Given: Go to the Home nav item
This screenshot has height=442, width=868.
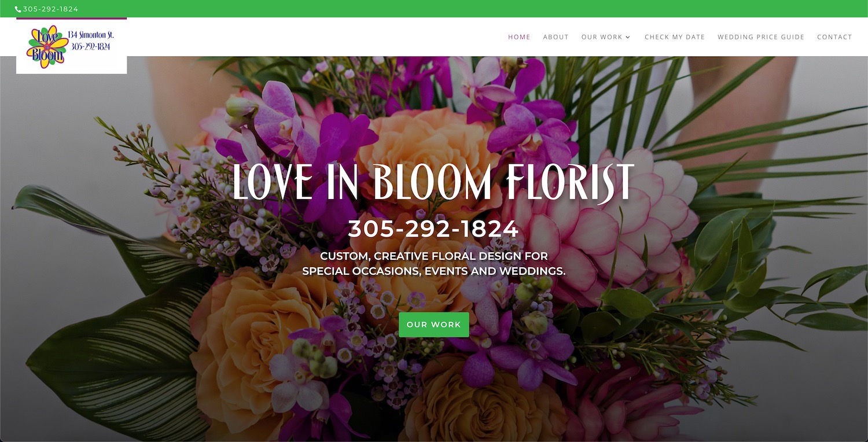Looking at the screenshot, I should tap(519, 37).
